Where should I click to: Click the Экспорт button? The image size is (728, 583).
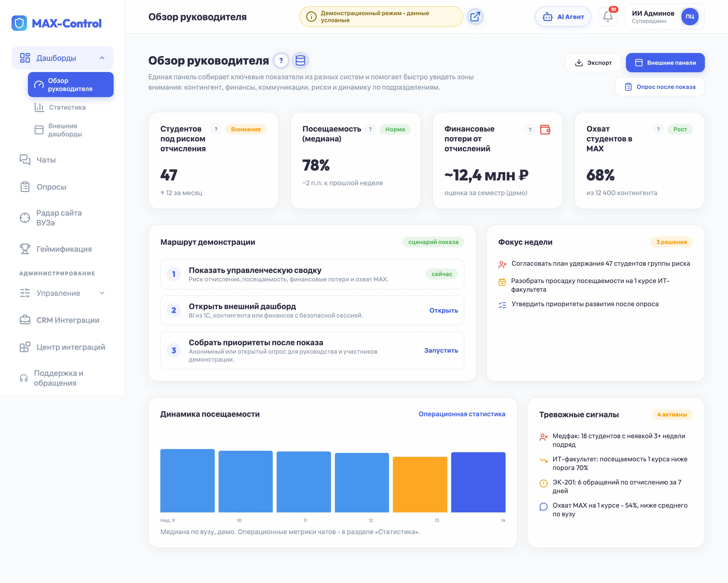coord(593,63)
